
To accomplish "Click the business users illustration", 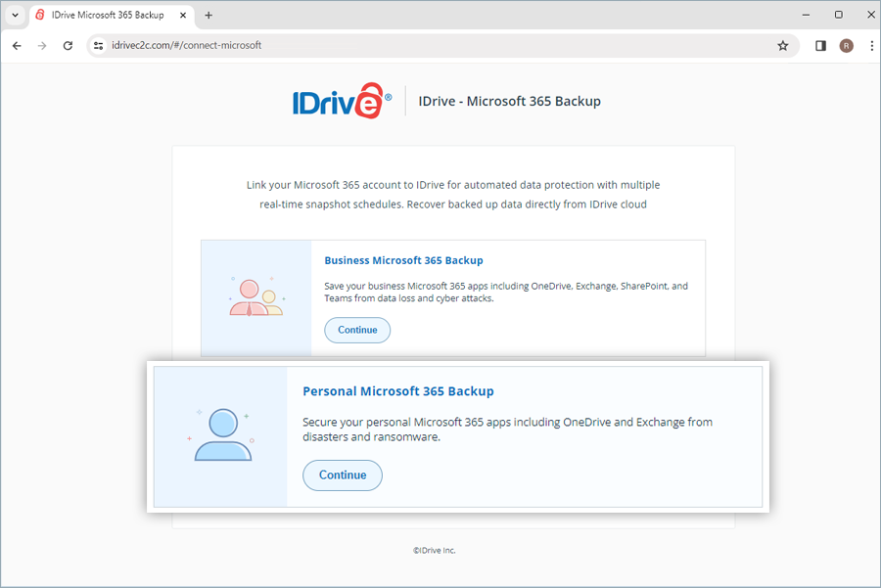I will (x=256, y=297).
